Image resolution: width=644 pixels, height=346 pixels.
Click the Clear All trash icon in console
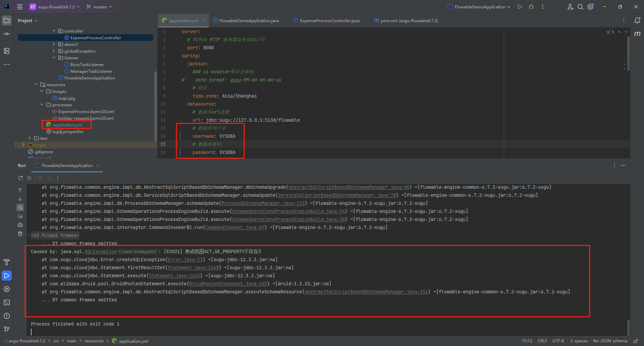[20, 234]
